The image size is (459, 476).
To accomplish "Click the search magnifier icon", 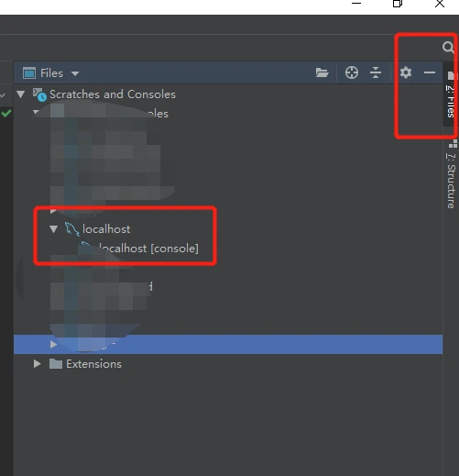I will click(x=448, y=48).
